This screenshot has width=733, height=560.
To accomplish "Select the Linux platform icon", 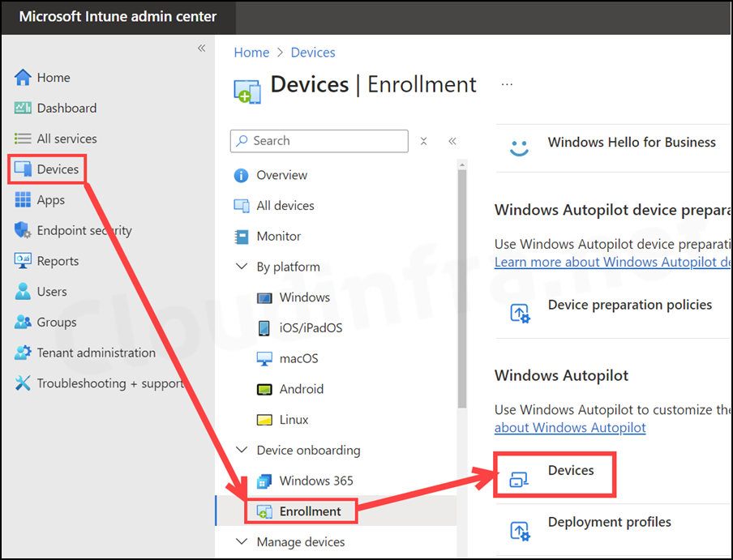I will tap(264, 420).
